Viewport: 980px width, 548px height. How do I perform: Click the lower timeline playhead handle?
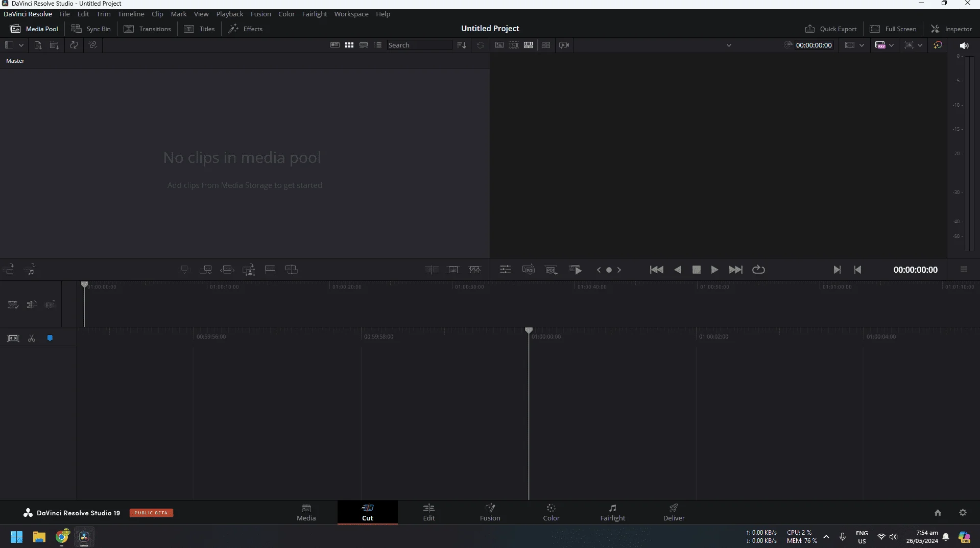click(x=529, y=330)
